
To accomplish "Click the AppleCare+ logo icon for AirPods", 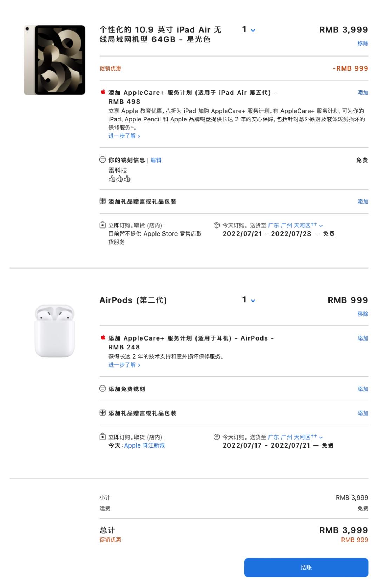I will pyautogui.click(x=103, y=337).
